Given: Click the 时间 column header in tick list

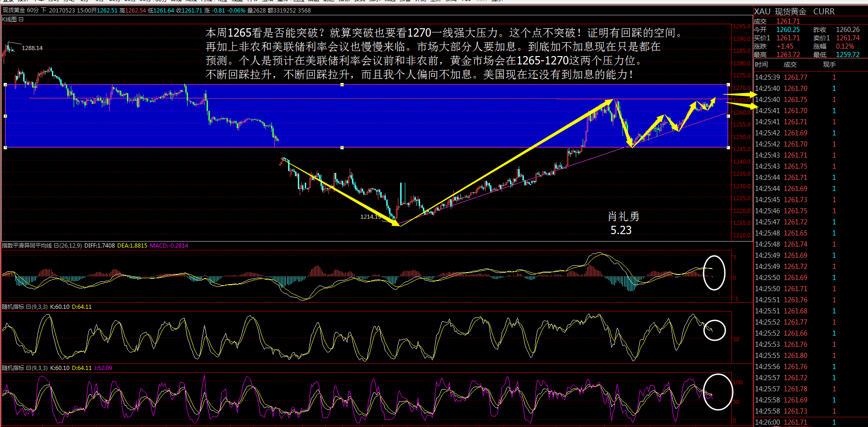Looking at the screenshot, I should [x=761, y=65].
